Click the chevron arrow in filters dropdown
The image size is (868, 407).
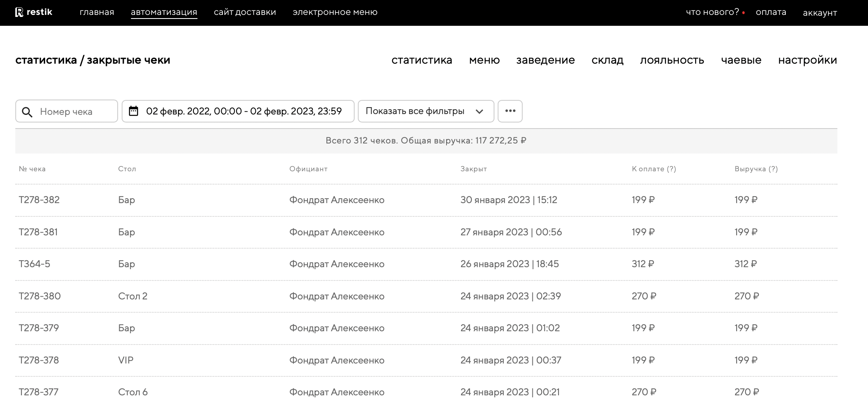tap(479, 112)
